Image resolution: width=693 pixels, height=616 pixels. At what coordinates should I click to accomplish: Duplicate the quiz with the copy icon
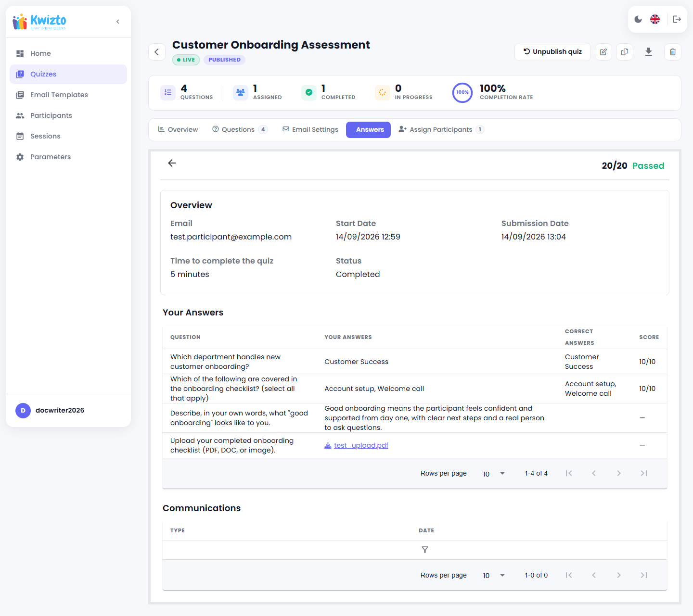tap(625, 52)
